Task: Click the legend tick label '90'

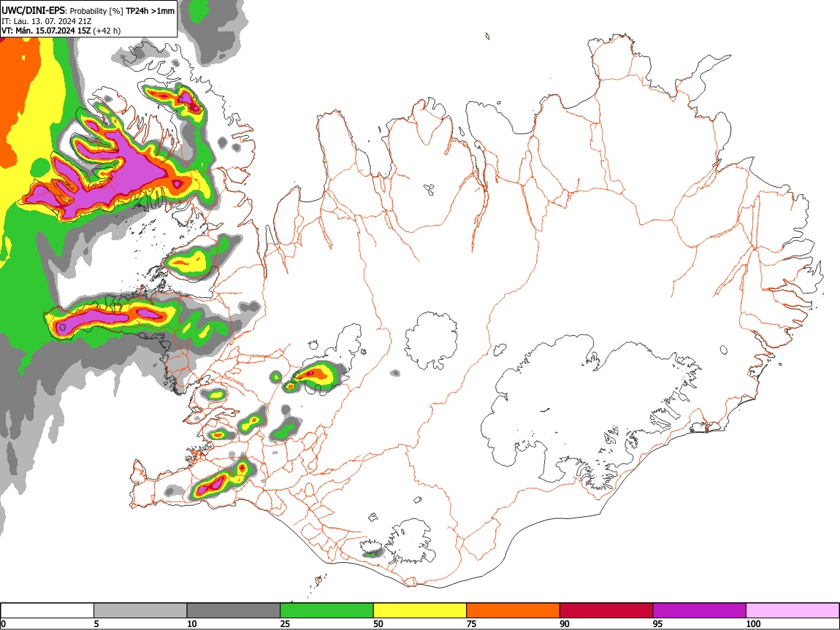Action: 565,623
